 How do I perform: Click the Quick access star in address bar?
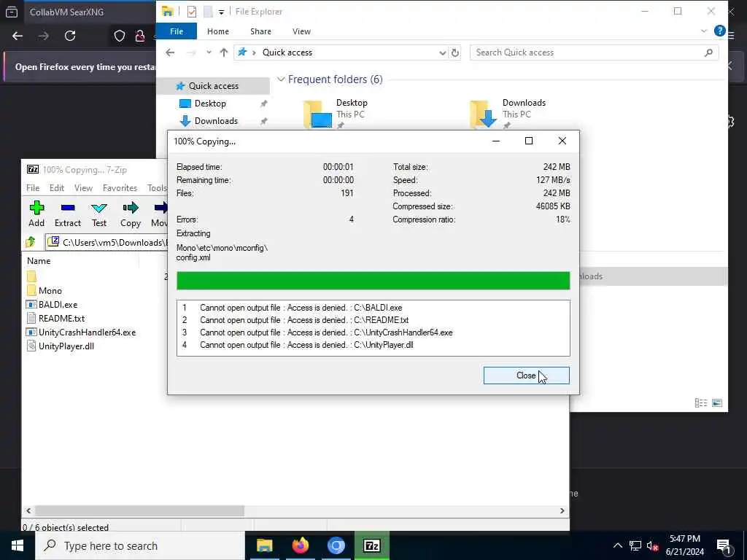click(x=242, y=52)
